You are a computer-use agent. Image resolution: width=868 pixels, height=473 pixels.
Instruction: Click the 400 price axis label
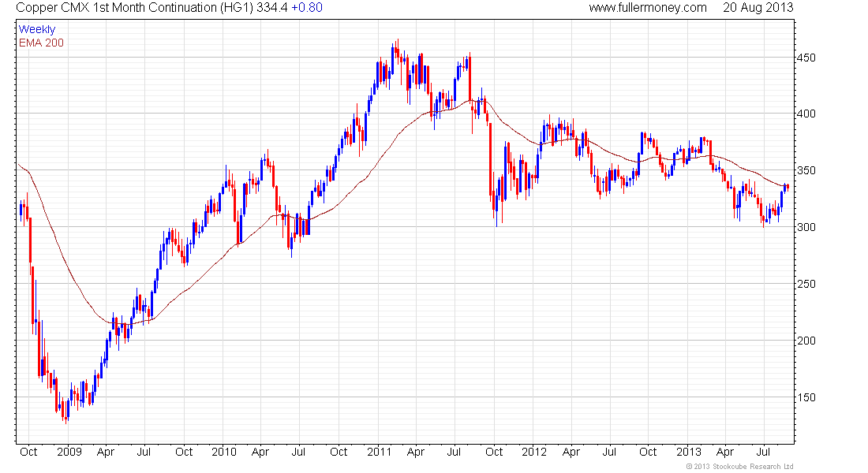806,114
